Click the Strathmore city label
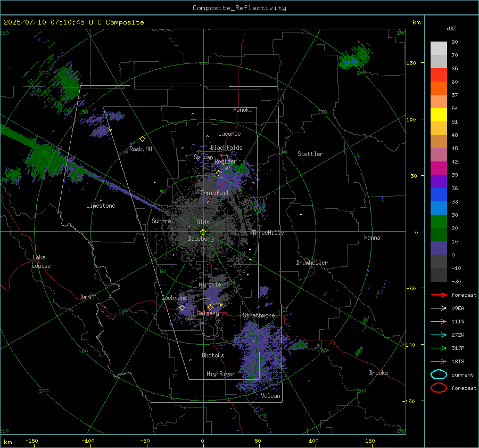The height and width of the screenshot is (448, 479). (259, 315)
